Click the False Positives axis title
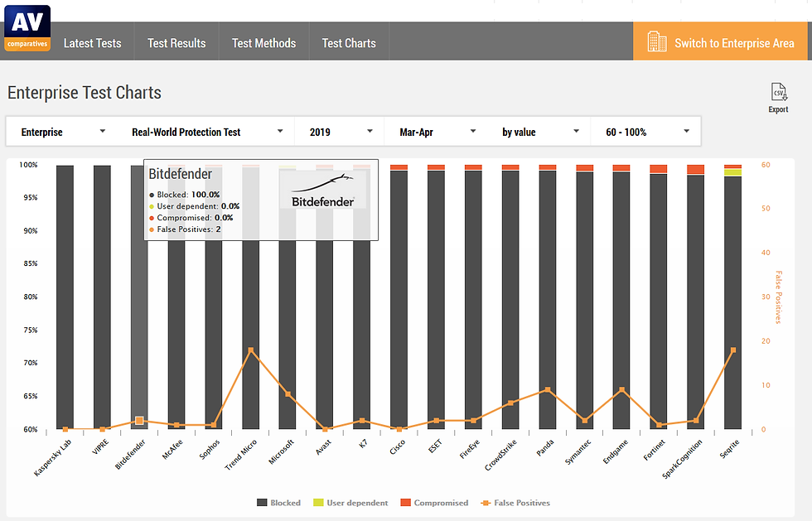Viewport: 812px width, 521px height. pyautogui.click(x=778, y=297)
